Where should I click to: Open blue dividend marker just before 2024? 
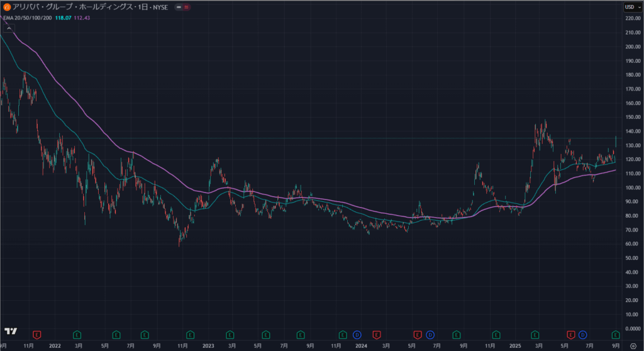point(357,335)
